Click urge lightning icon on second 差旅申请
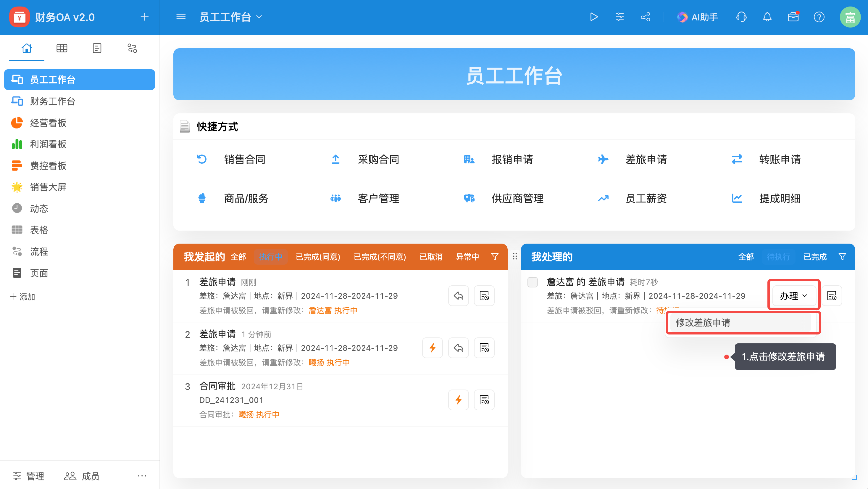This screenshot has height=489, width=868. (x=432, y=348)
